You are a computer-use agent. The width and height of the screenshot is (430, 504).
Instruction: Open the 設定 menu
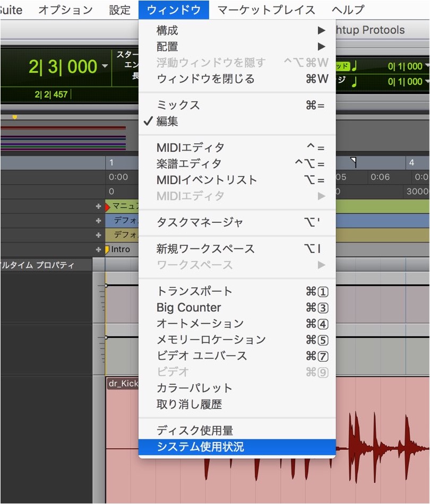tap(119, 10)
